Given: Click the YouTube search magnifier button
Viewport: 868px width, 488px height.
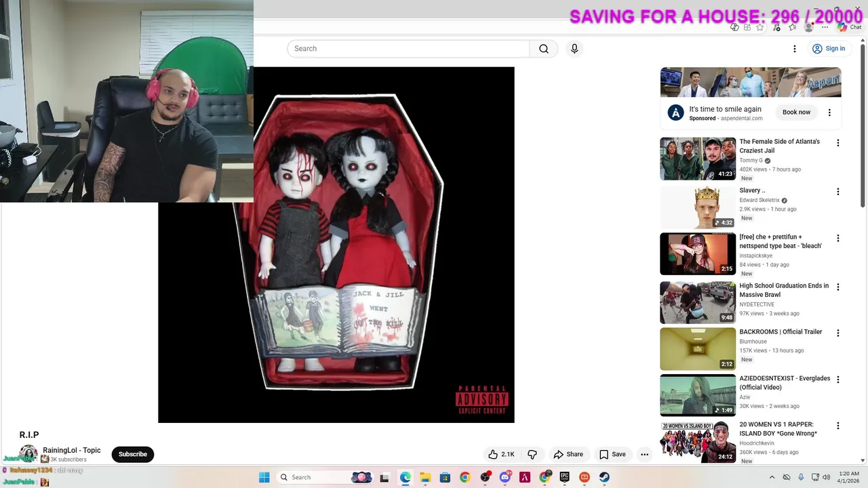Looking at the screenshot, I should click(544, 49).
